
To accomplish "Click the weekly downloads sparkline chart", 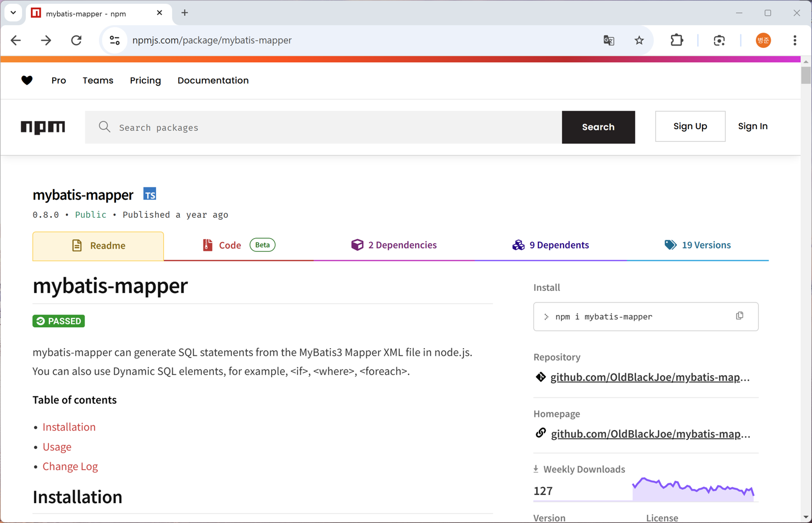I will [693, 489].
